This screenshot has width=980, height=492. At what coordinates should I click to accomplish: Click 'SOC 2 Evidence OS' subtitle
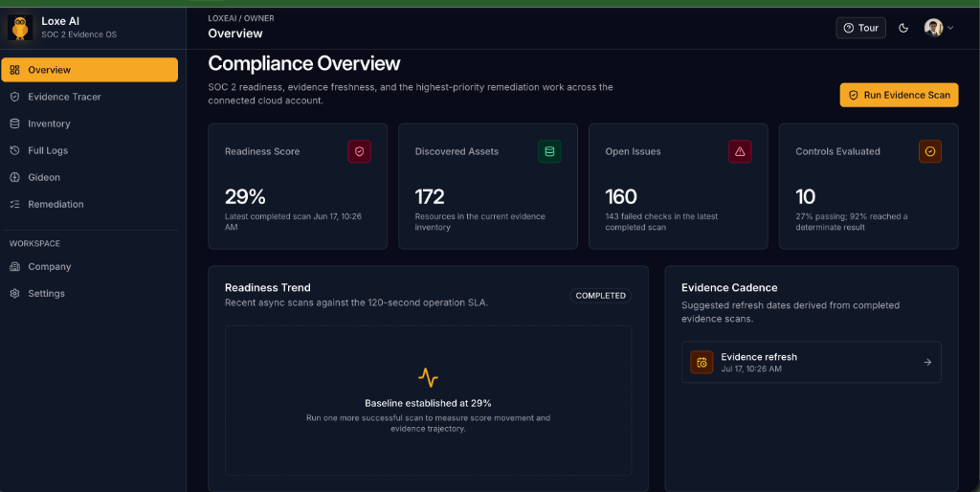tap(78, 34)
